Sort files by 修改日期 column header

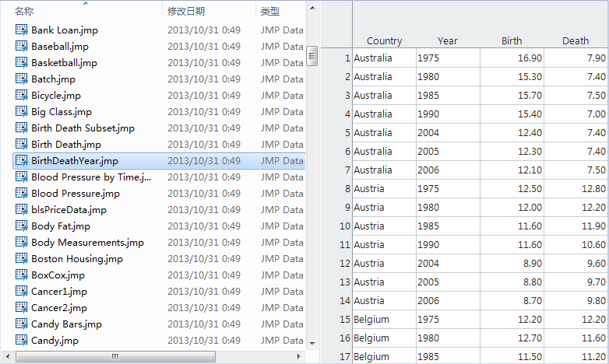point(186,11)
